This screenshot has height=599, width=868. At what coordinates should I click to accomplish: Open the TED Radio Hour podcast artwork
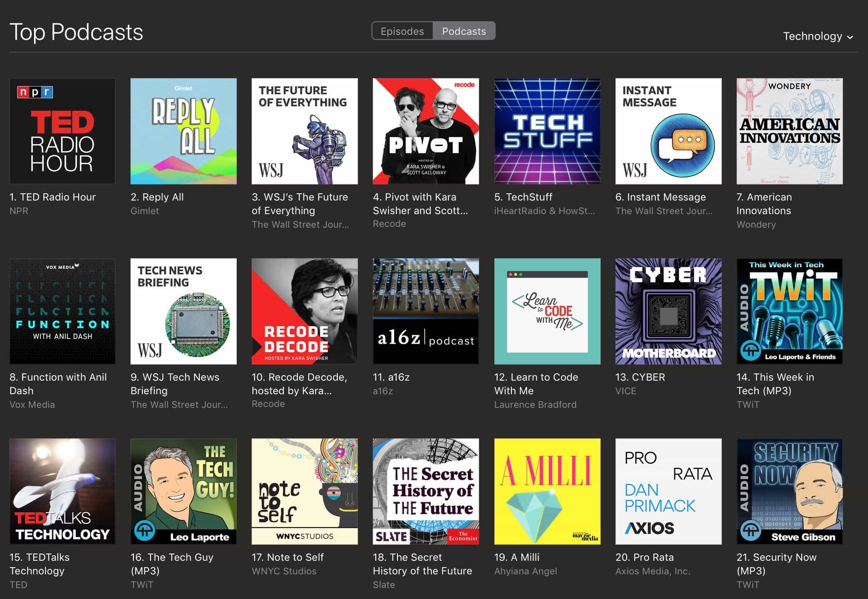pyautogui.click(x=62, y=131)
